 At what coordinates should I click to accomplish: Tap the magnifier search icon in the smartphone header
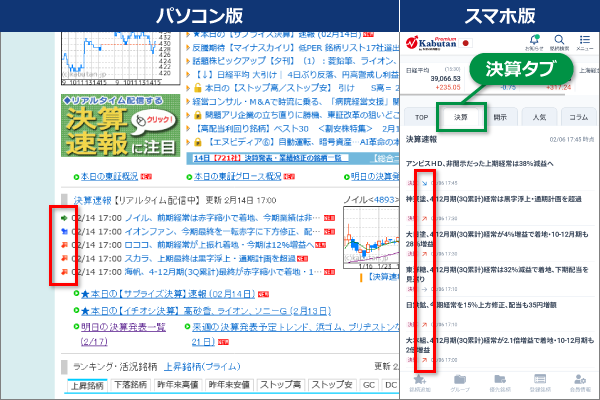(x=559, y=39)
